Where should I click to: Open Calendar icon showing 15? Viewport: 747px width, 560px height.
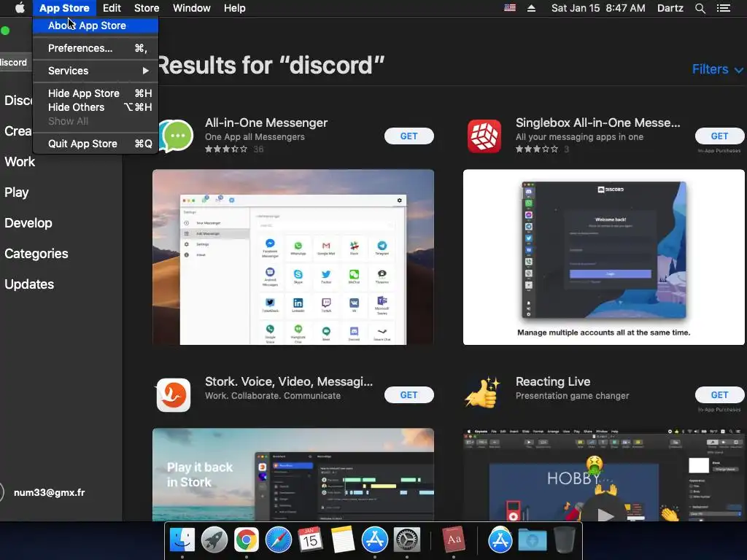point(310,540)
